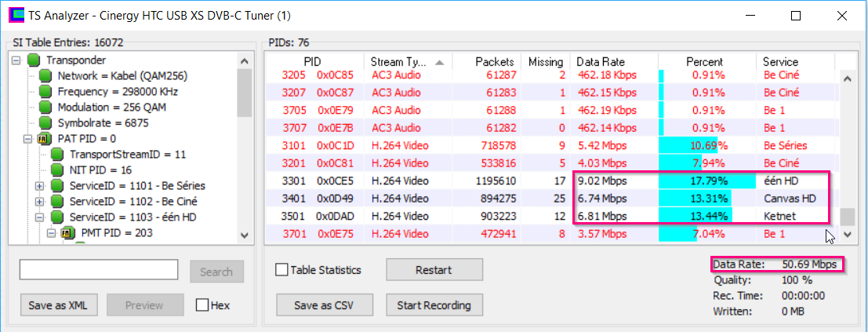Click green icon beside NIT PID = 16
The width and height of the screenshot is (868, 332).
(56, 170)
